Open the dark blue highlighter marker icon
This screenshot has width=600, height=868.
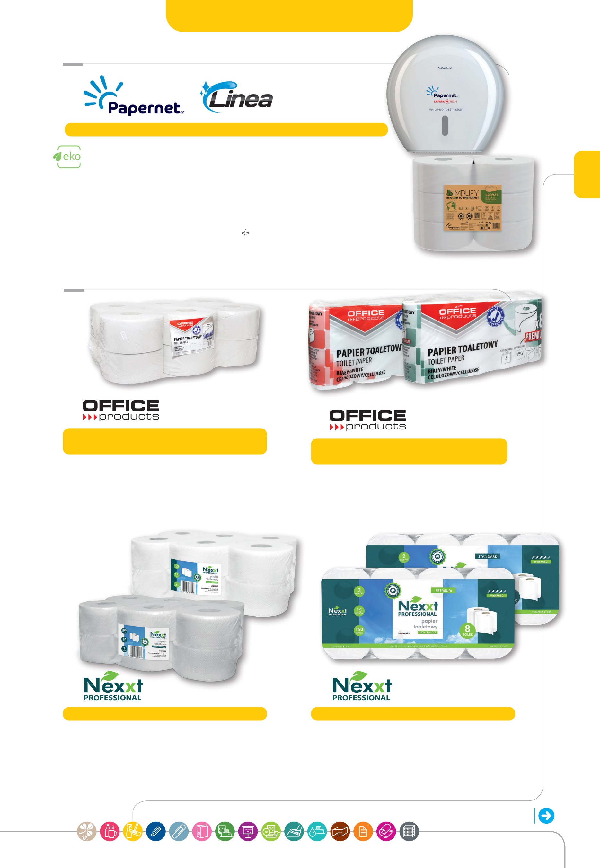156,831
